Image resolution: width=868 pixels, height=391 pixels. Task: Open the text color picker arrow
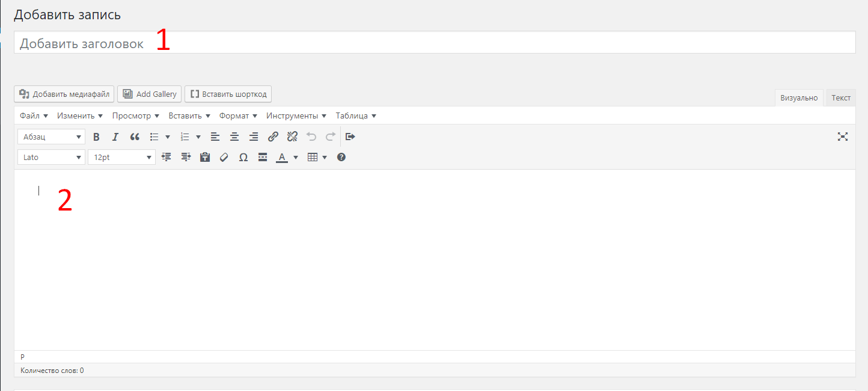point(296,158)
